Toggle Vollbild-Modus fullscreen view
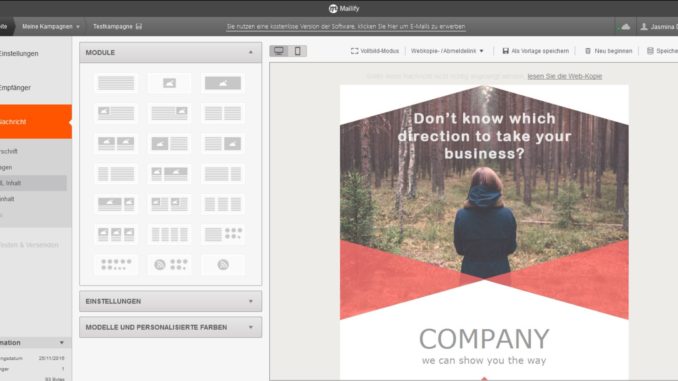 374,51
